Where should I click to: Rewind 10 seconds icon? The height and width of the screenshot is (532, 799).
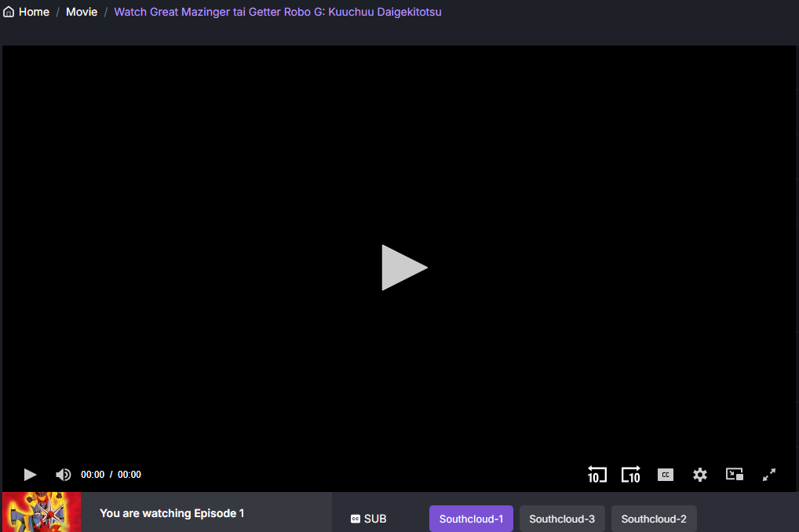click(x=597, y=475)
